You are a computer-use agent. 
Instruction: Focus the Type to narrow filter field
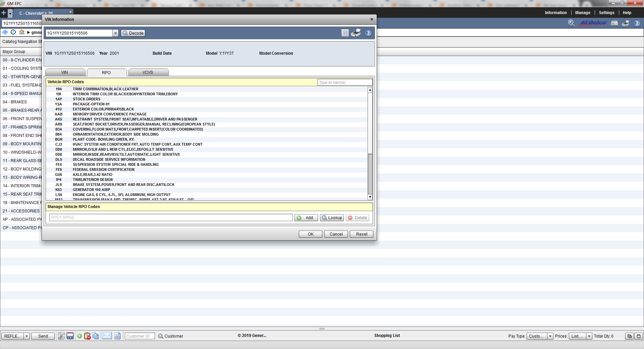[345, 82]
